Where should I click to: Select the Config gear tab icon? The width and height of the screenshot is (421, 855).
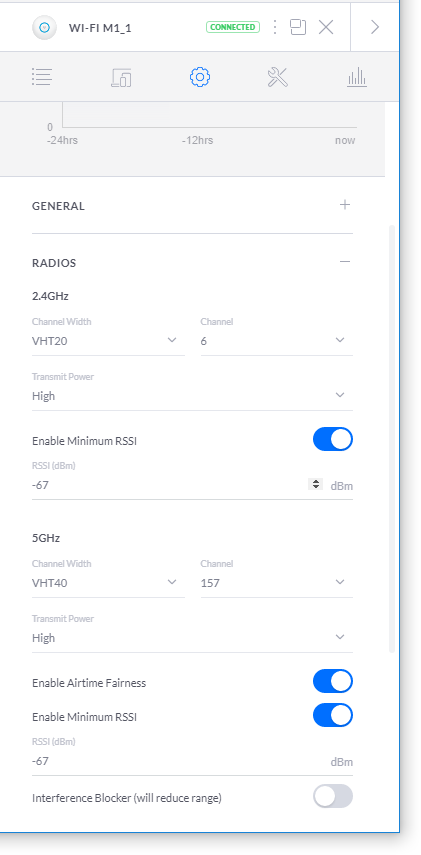[x=200, y=77]
